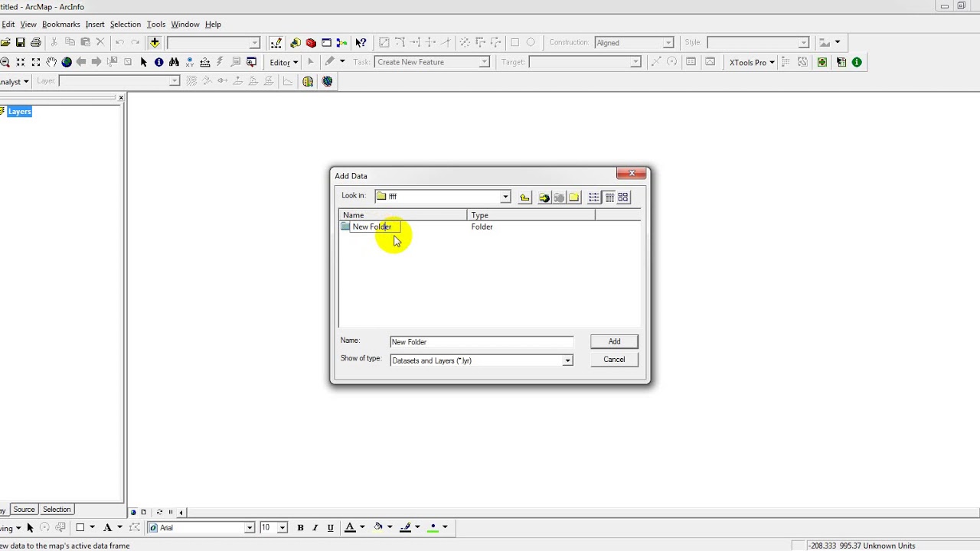Screen dimensions: 980x551
Task: Save the map document
Action: coord(21,43)
